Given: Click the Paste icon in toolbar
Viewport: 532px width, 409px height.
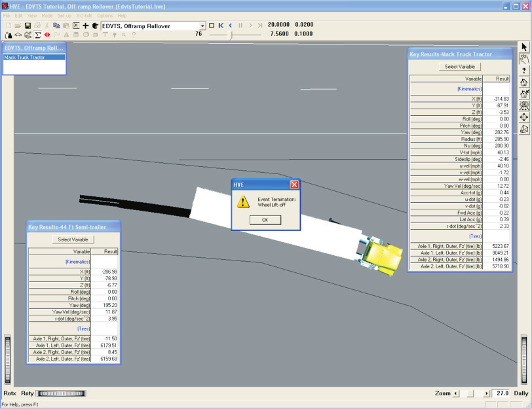Looking at the screenshot, I should pos(66,26).
